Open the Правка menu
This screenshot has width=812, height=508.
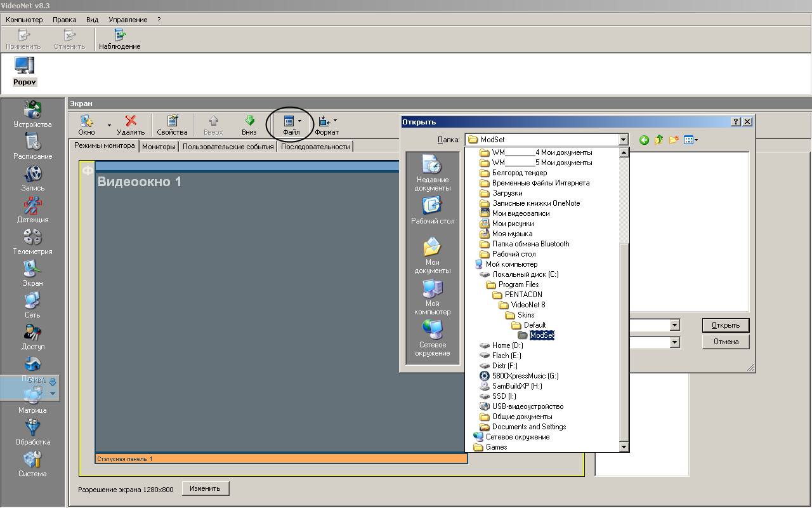click(65, 20)
